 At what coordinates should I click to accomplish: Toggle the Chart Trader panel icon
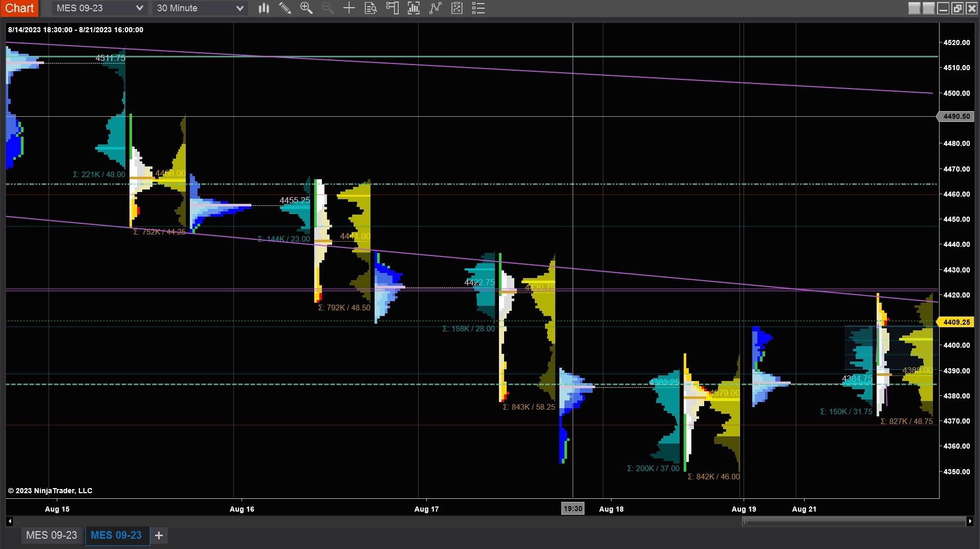(x=392, y=8)
